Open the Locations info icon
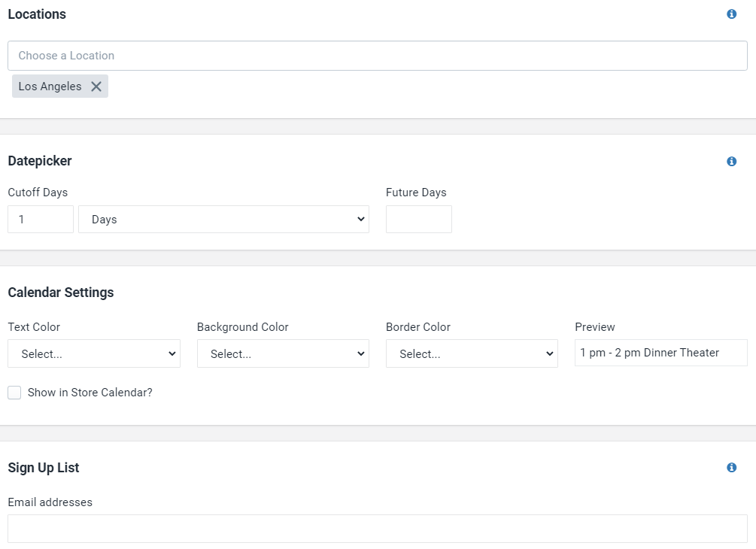This screenshot has height=549, width=756. (x=731, y=14)
